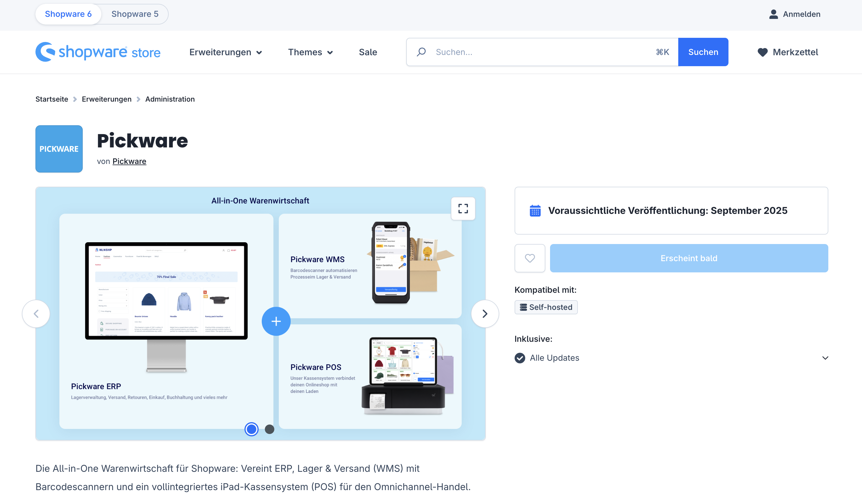Click the Pickware ERP monitor image
862x504 pixels.
[166, 307]
